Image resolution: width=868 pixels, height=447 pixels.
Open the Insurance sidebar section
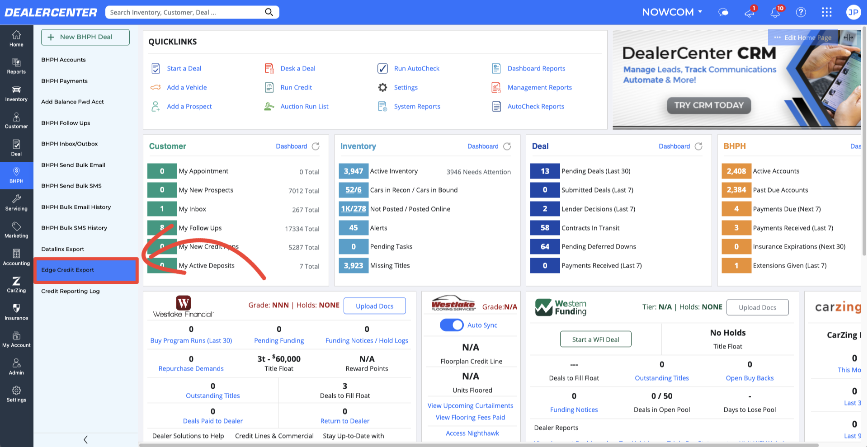pos(16,312)
